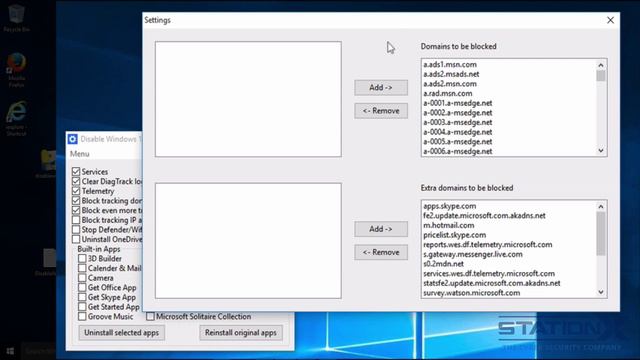Select a-0005.a-msedge.net entry

(458, 142)
